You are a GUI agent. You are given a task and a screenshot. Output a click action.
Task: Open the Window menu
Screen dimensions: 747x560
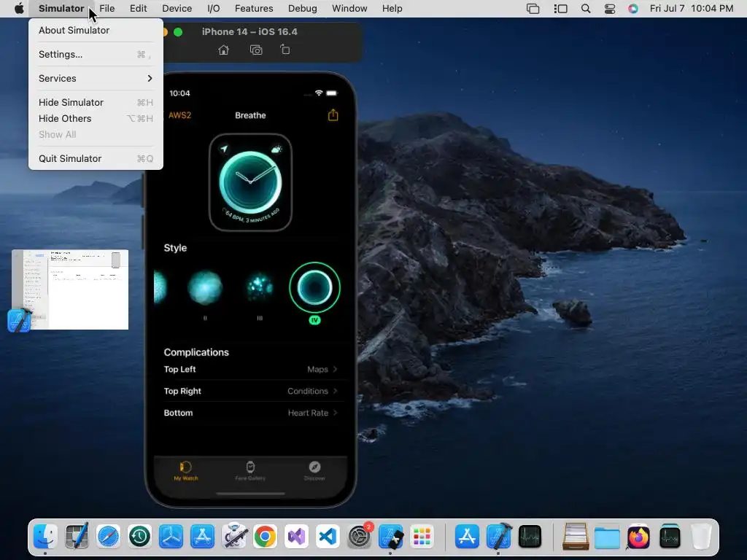[x=349, y=9]
